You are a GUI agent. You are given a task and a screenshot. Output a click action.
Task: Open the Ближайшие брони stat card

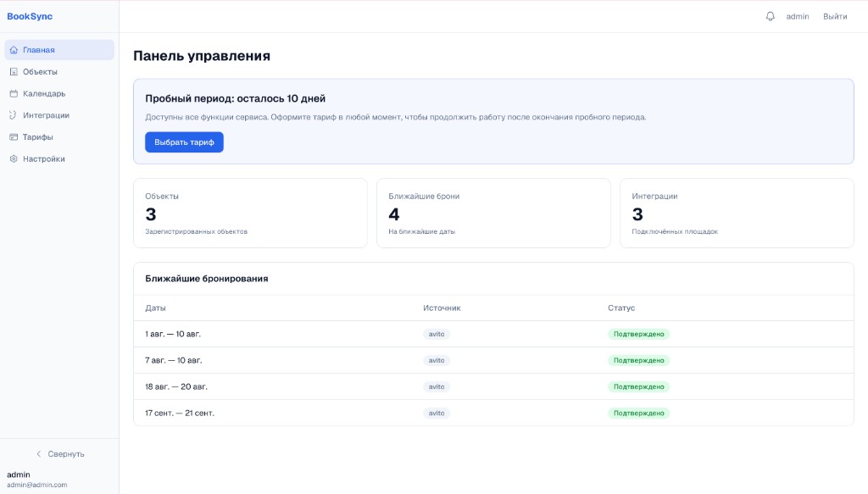493,213
